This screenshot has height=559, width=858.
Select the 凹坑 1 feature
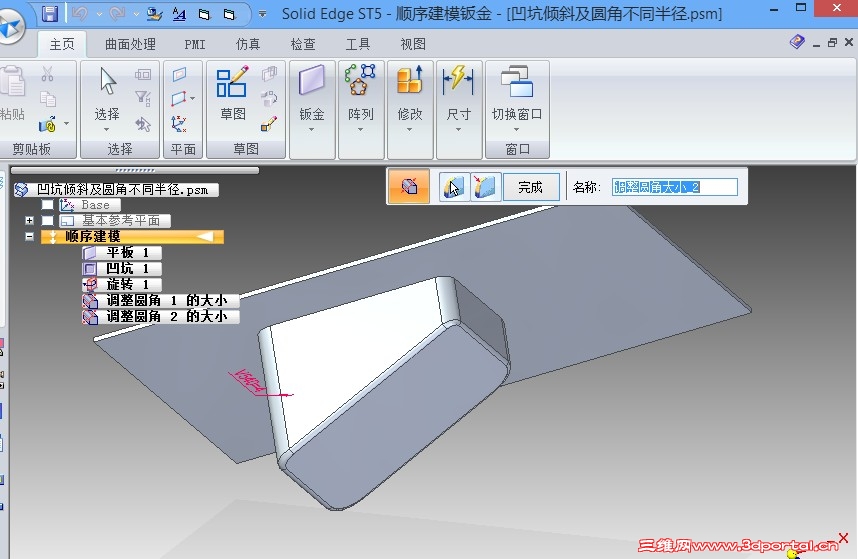click(122, 269)
